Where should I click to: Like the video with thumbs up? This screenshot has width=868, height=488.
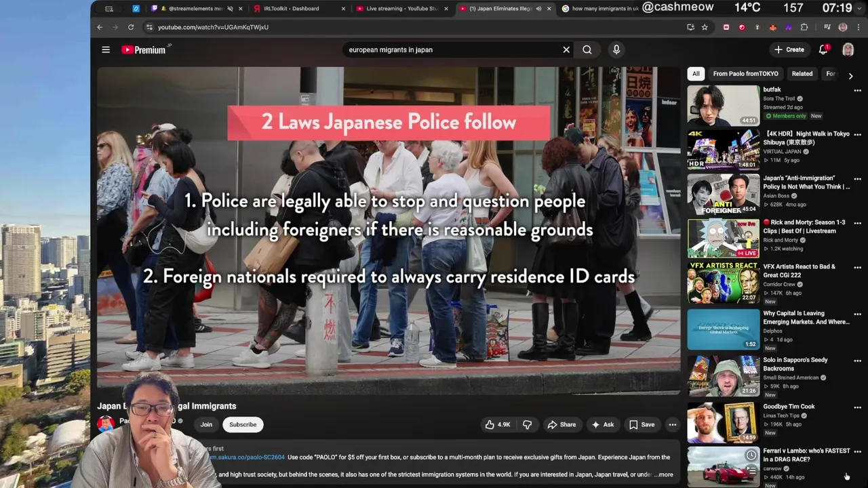click(497, 424)
